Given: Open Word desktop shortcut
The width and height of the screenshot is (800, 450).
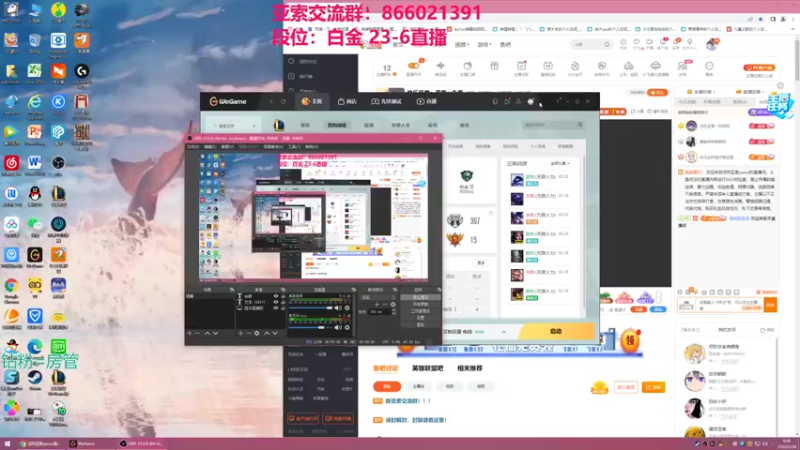Looking at the screenshot, I should tap(35, 162).
